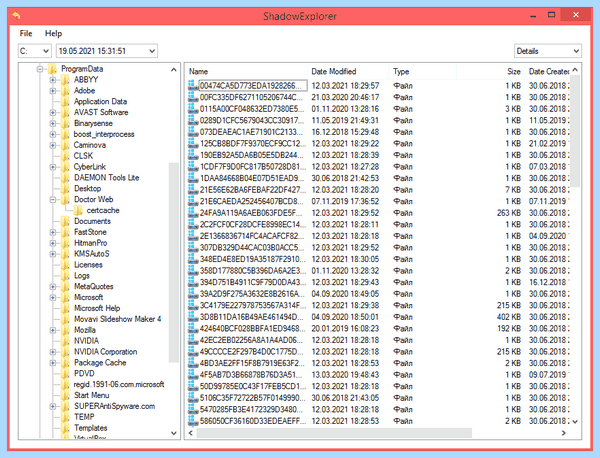Expand the Adobe folder node

[52, 91]
